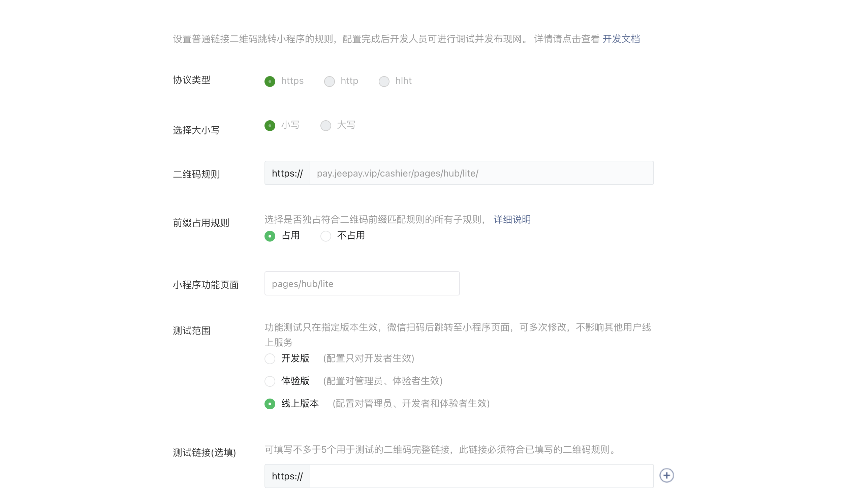The image size is (843, 504).
Task: Choose 线上版本 test range
Action: click(x=270, y=404)
